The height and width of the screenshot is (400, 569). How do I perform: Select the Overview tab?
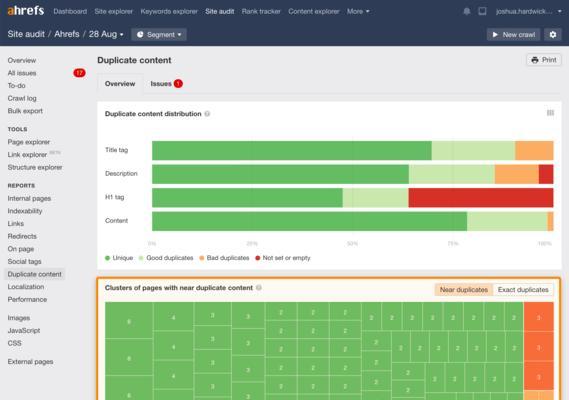[x=120, y=83]
